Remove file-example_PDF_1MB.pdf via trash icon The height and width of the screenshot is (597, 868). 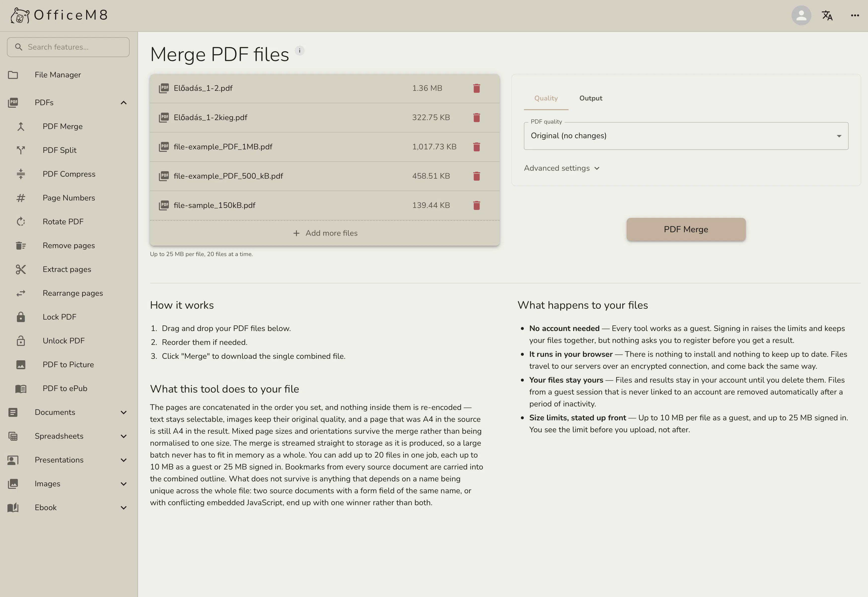click(x=476, y=147)
